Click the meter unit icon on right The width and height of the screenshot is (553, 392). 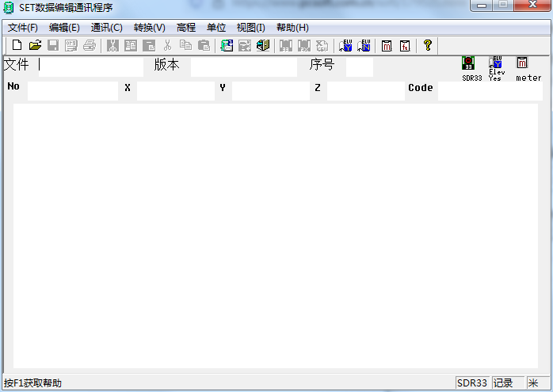tap(522, 63)
